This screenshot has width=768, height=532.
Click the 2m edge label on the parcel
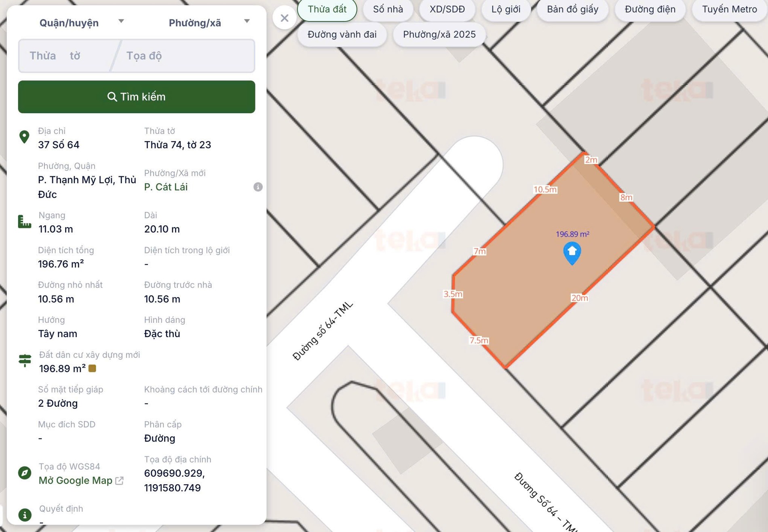(591, 160)
